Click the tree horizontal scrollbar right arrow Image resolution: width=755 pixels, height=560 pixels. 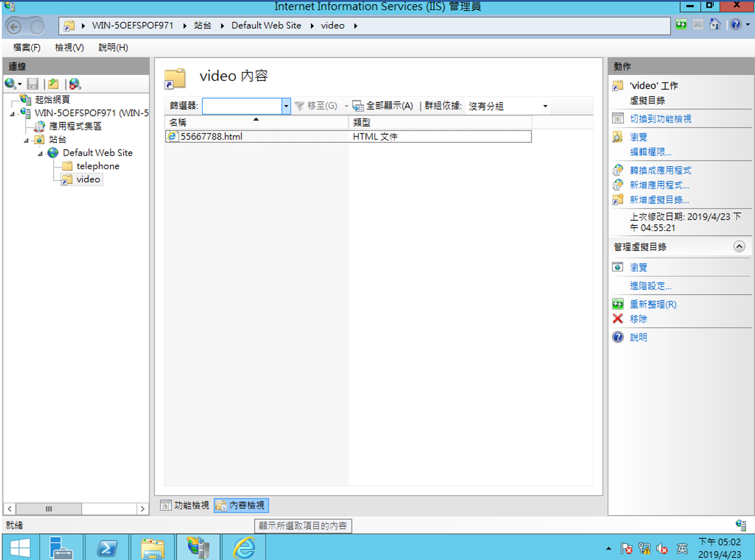(x=142, y=509)
